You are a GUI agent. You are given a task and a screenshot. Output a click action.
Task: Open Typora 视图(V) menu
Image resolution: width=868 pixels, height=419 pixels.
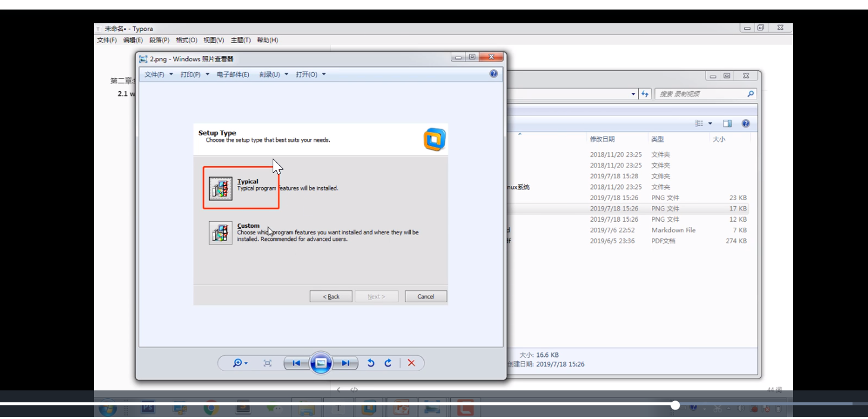tap(214, 40)
